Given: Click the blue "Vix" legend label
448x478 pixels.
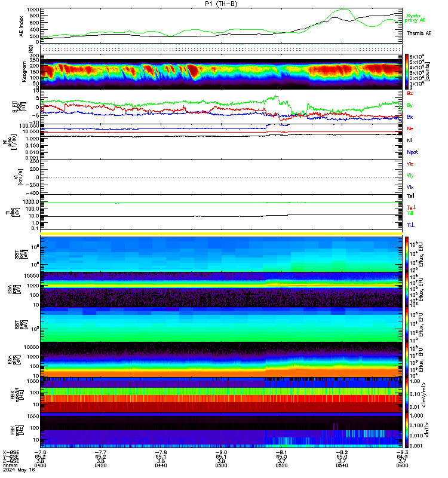Looking at the screenshot, I should 410,187.
